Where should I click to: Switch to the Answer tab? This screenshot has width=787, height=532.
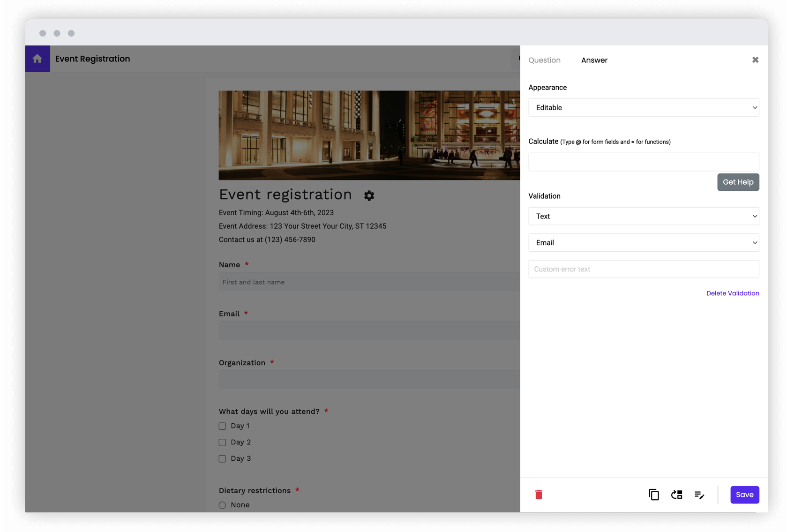coord(594,60)
